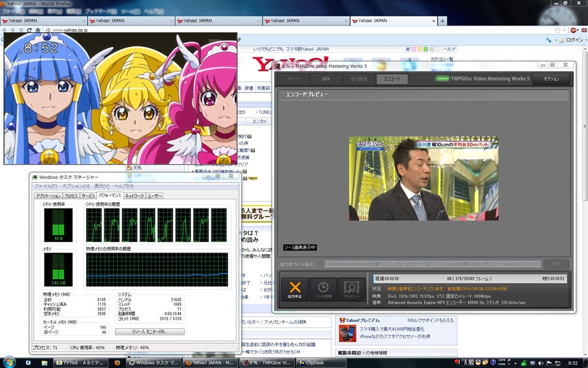Launch Firefox from the quick launch icon
Viewport: 588px width, 368px height.
coord(117,363)
